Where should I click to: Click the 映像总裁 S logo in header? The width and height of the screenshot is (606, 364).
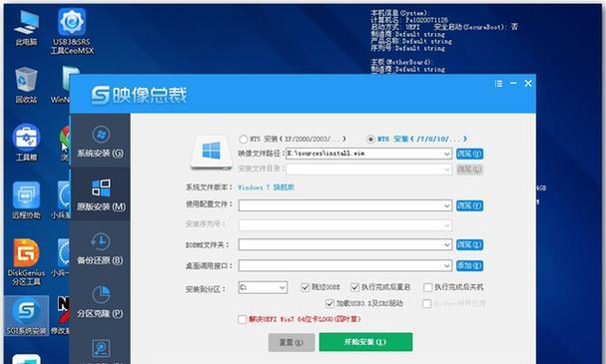[x=101, y=95]
